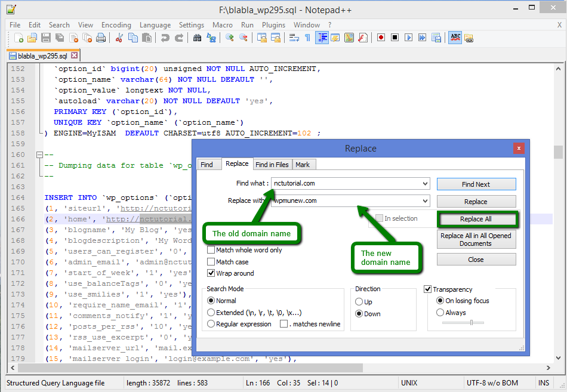Viewport: 567px width, 392px height.
Task: Toggle synchronized horizontal scrolling icon
Action: [276, 38]
